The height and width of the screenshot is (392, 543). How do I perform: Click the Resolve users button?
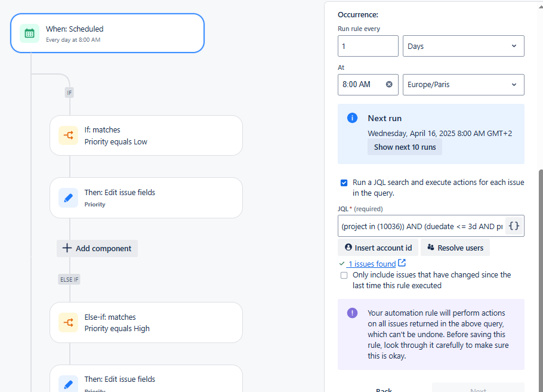click(455, 248)
